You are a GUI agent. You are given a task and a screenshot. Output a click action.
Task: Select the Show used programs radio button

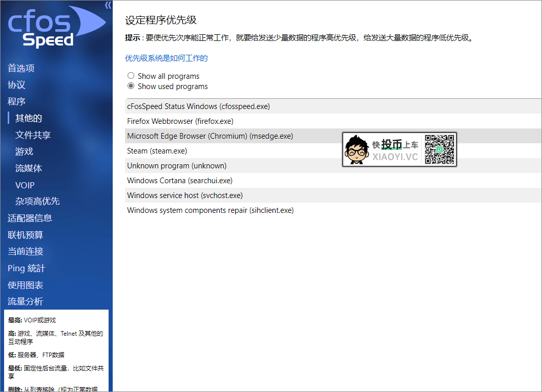pyautogui.click(x=131, y=85)
